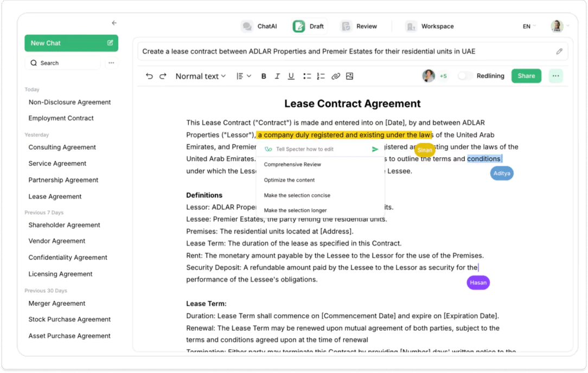The height and width of the screenshot is (373, 588).
Task: Select Make the selection concise option
Action: point(297,195)
